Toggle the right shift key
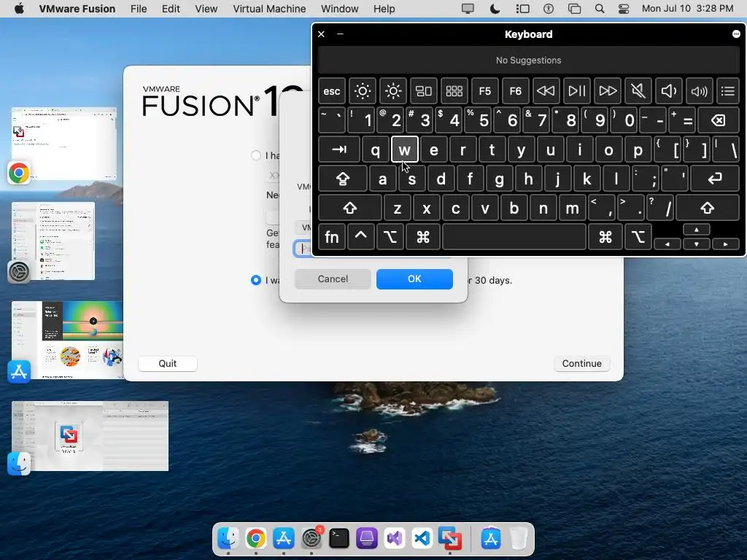Viewport: 747px width, 560px height. click(708, 208)
